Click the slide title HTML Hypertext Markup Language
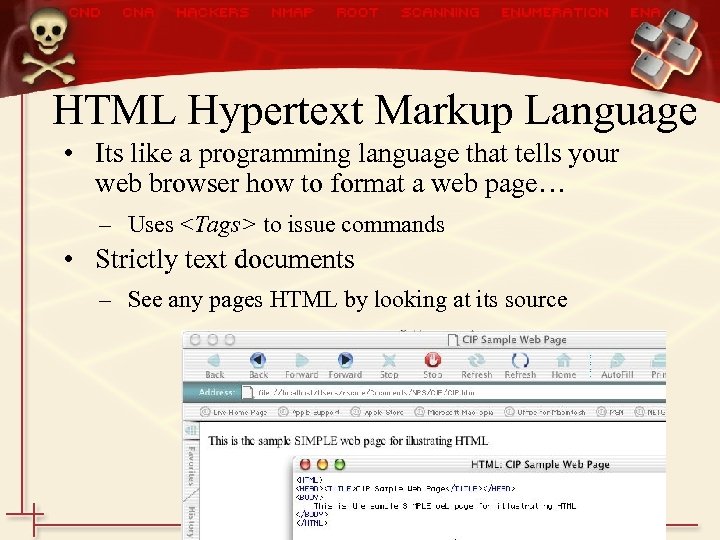 coord(374,112)
